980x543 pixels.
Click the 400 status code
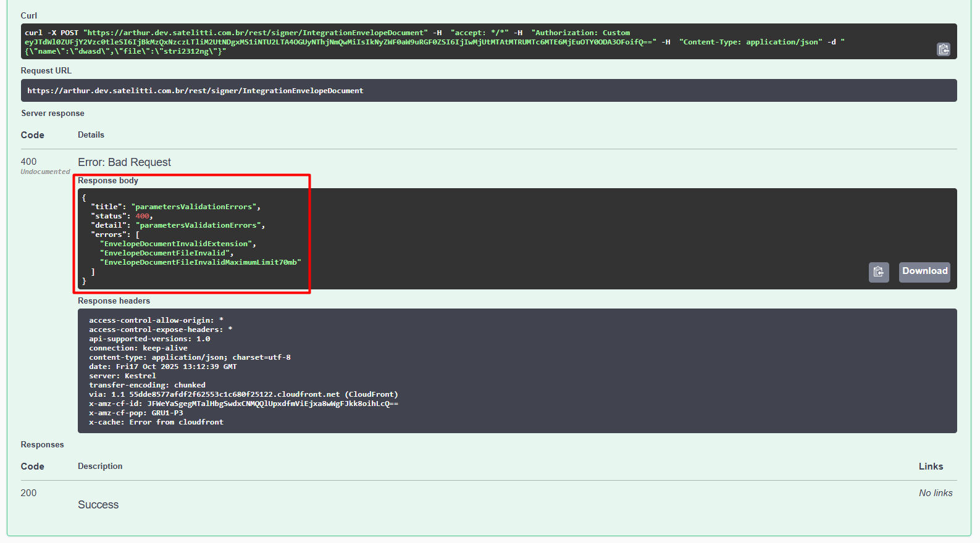(28, 162)
